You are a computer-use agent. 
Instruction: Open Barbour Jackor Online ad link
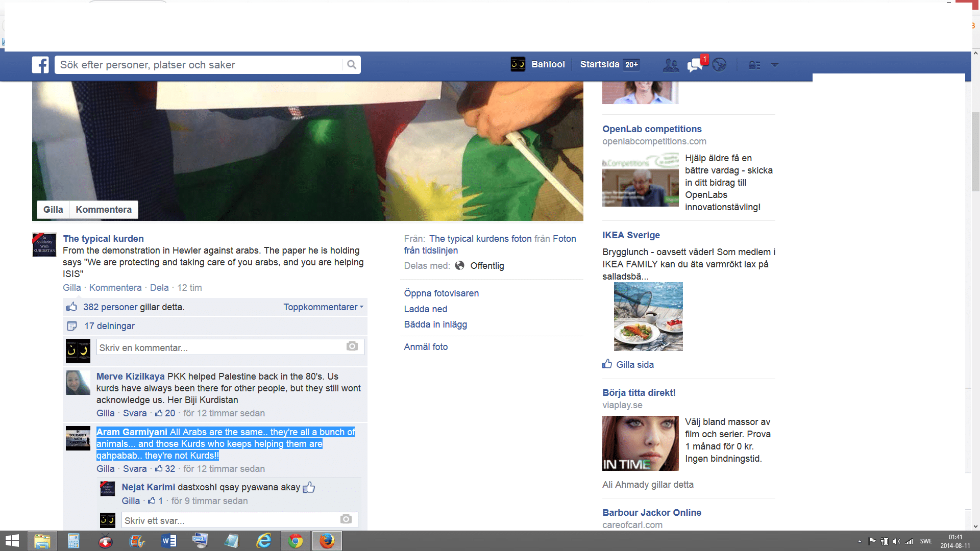click(x=652, y=513)
